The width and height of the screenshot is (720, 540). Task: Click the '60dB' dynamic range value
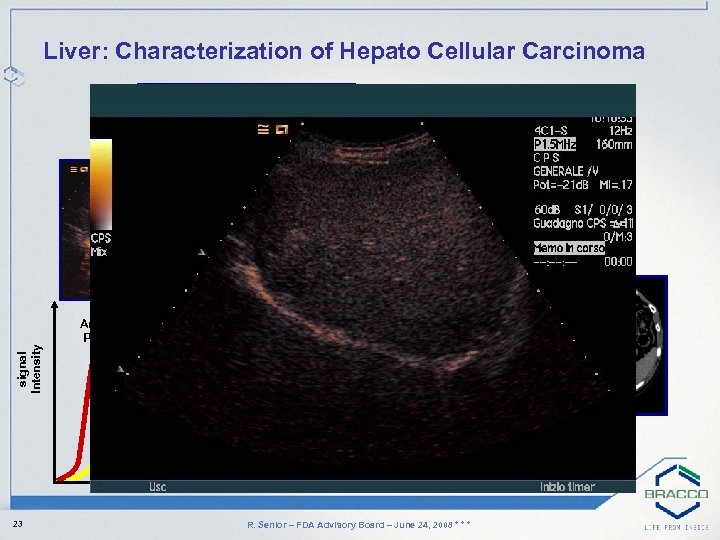coord(547,210)
